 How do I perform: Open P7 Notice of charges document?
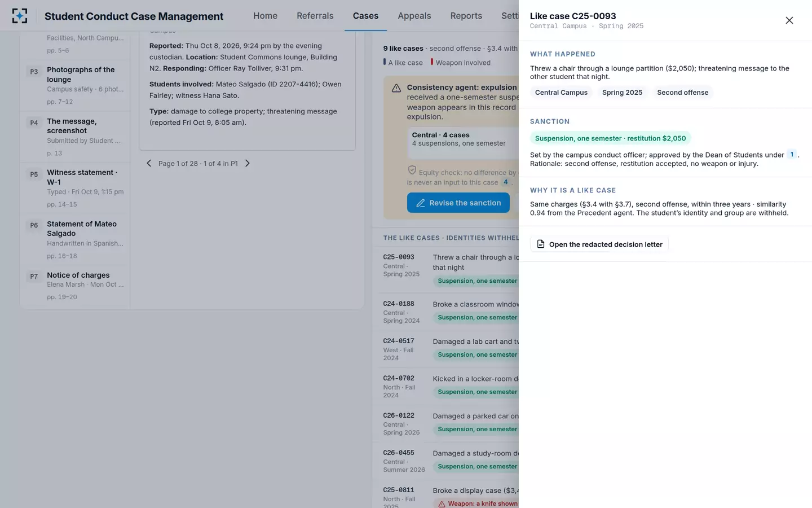[x=75, y=286]
